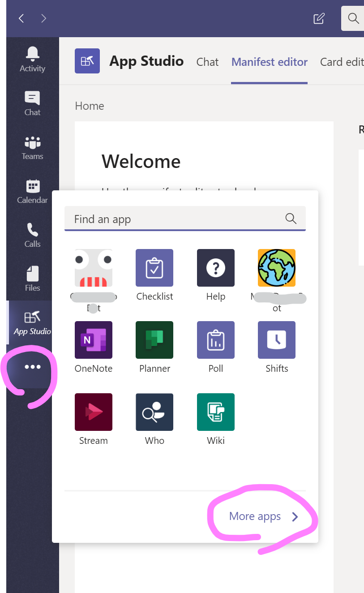The image size is (364, 593).
Task: Open Teams in the left sidebar
Action: [x=32, y=147]
